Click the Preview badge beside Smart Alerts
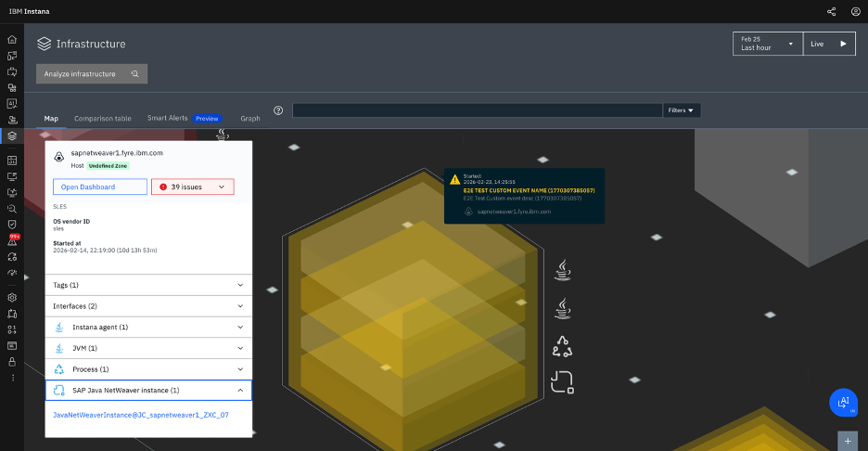868x451 pixels. 207,119
